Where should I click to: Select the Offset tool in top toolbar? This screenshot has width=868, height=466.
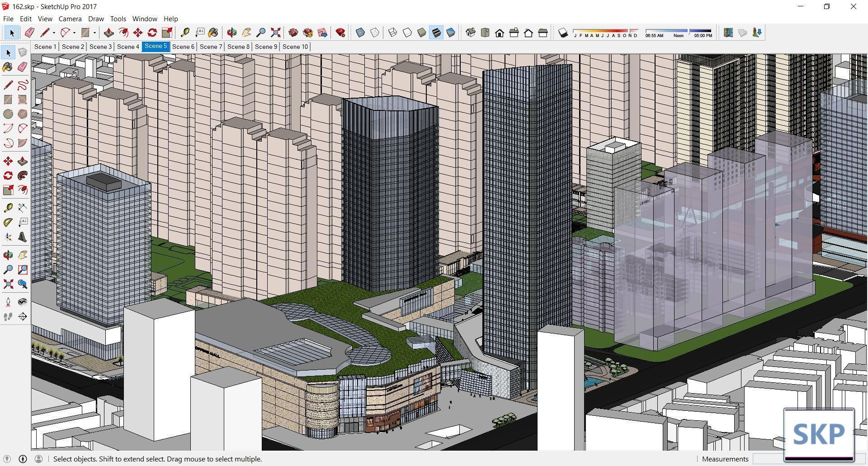pyautogui.click(x=123, y=33)
